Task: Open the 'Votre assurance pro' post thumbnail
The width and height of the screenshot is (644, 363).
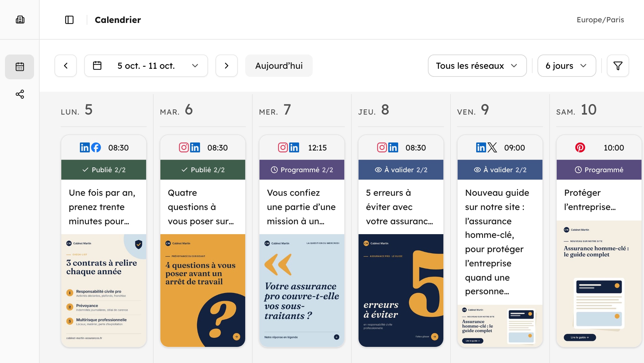Action: tap(302, 291)
